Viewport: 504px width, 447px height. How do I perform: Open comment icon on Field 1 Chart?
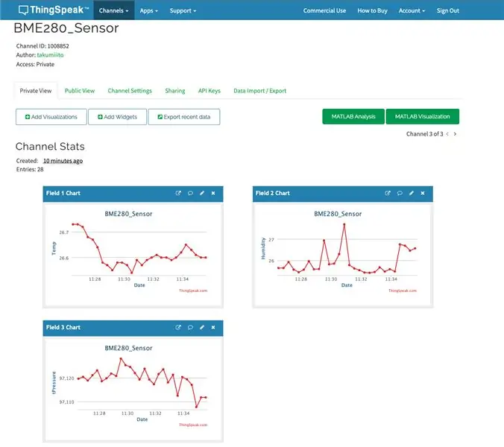pyautogui.click(x=190, y=193)
